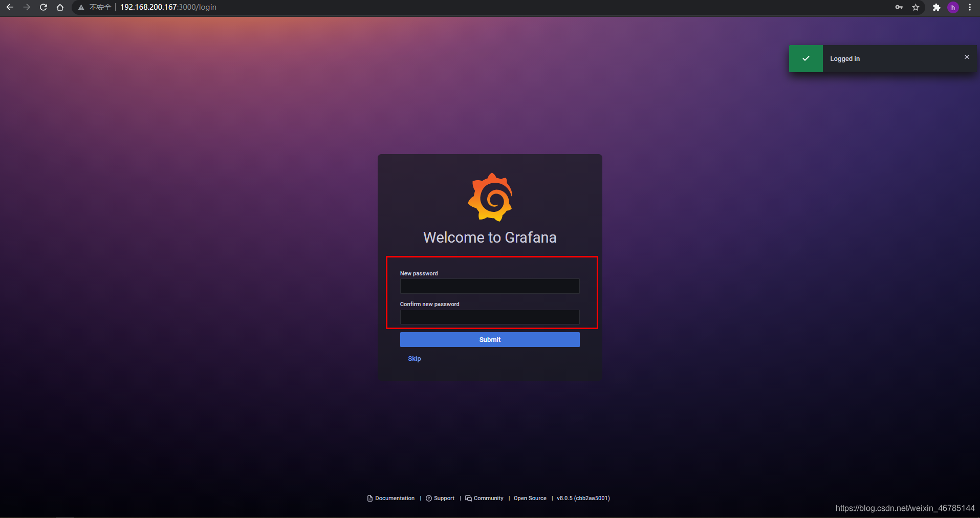Focus the Confirm new password field
The image size is (980, 518).
tap(490, 317)
